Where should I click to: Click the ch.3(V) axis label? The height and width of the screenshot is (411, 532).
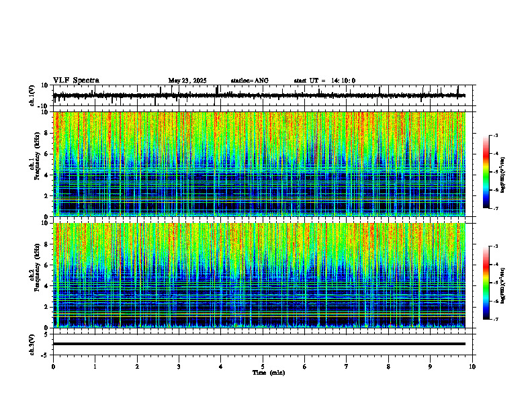coord(32,345)
